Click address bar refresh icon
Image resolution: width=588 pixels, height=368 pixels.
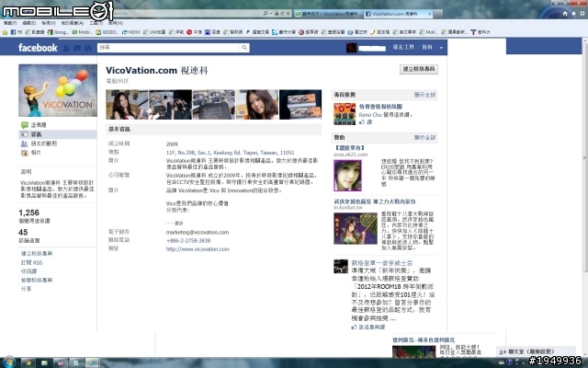coord(282,14)
